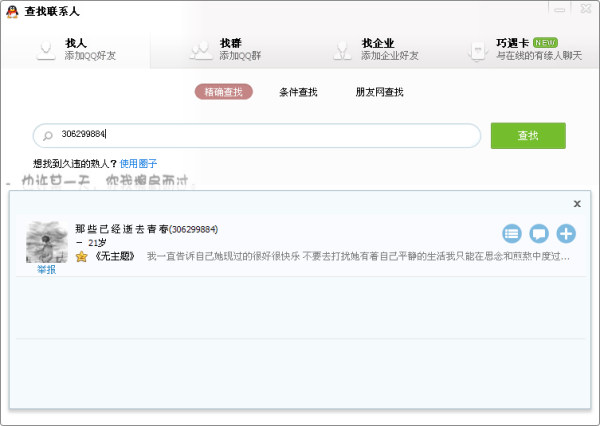
Task: Switch to 找群 (find groups) tab
Action: click(x=232, y=49)
